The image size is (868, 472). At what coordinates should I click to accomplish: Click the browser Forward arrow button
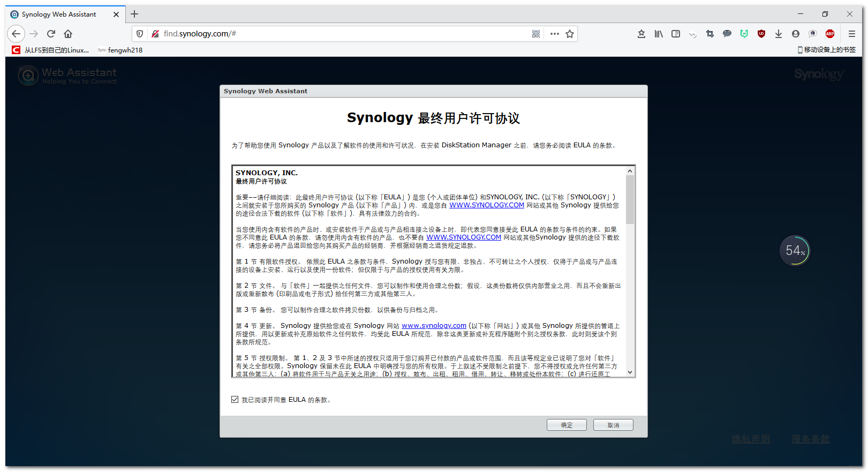tap(34, 34)
